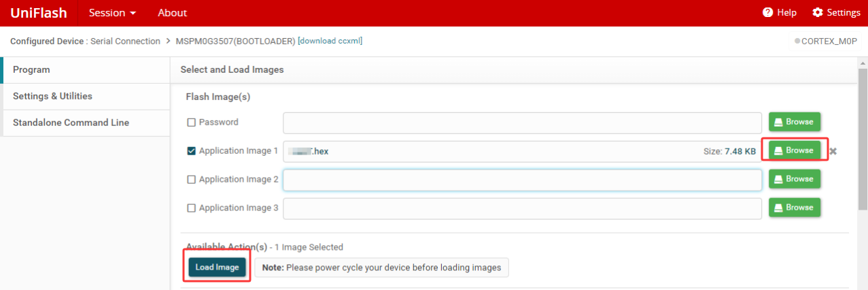Click the Select and Load Images header
Screen dimensions: 868x290
click(232, 69)
